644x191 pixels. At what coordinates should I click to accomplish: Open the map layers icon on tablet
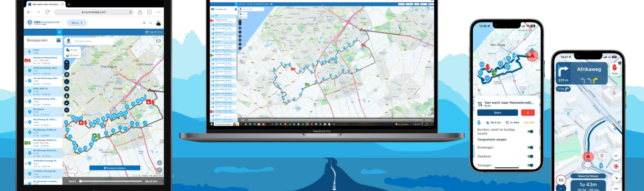[x=158, y=41]
